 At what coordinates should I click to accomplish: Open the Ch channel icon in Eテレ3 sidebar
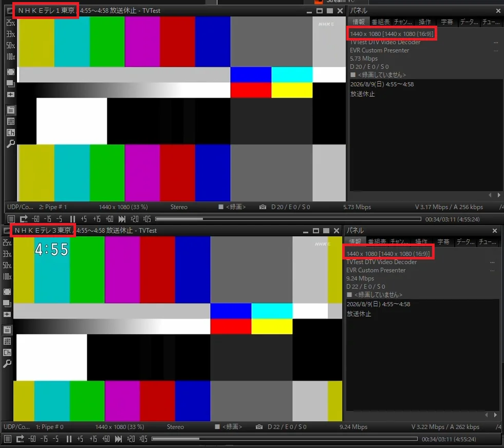pos(7,352)
